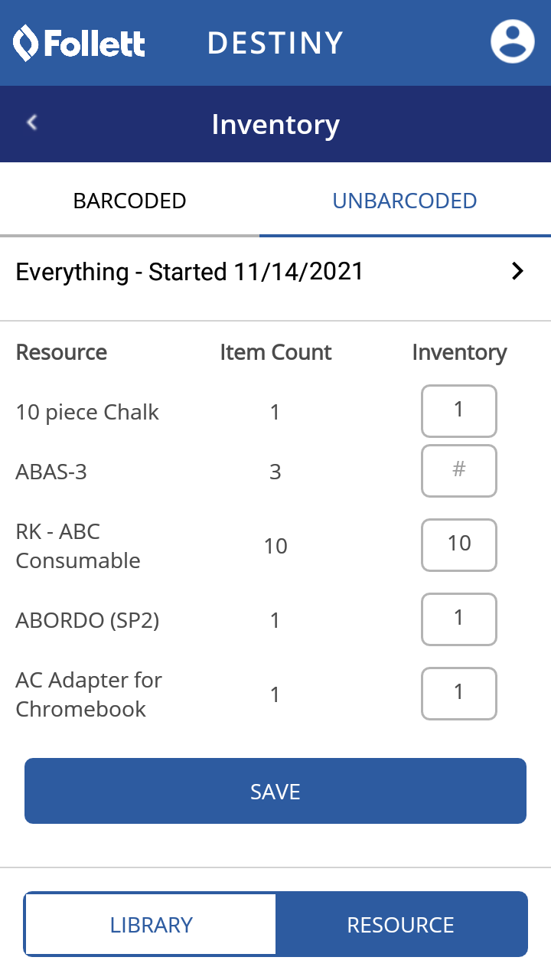
Task: Click the Follett logo
Action: pyautogui.click(x=80, y=43)
